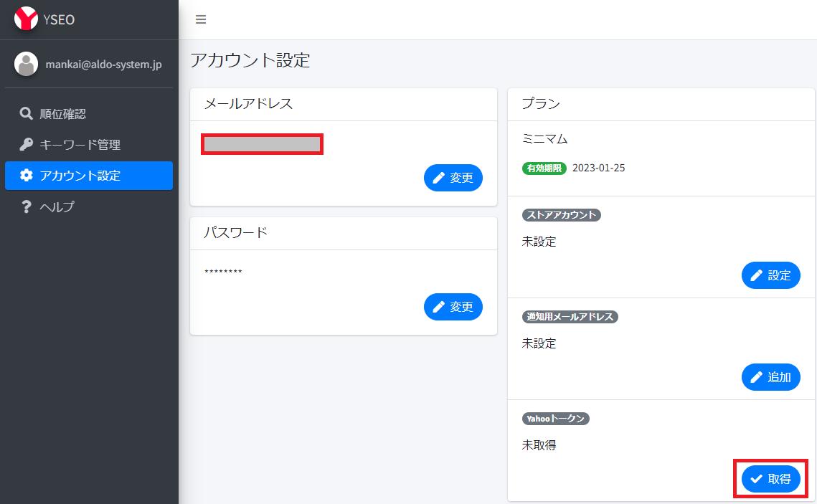The image size is (817, 504).
Task: Select アカウント設定 in the sidebar
Action: tap(80, 176)
